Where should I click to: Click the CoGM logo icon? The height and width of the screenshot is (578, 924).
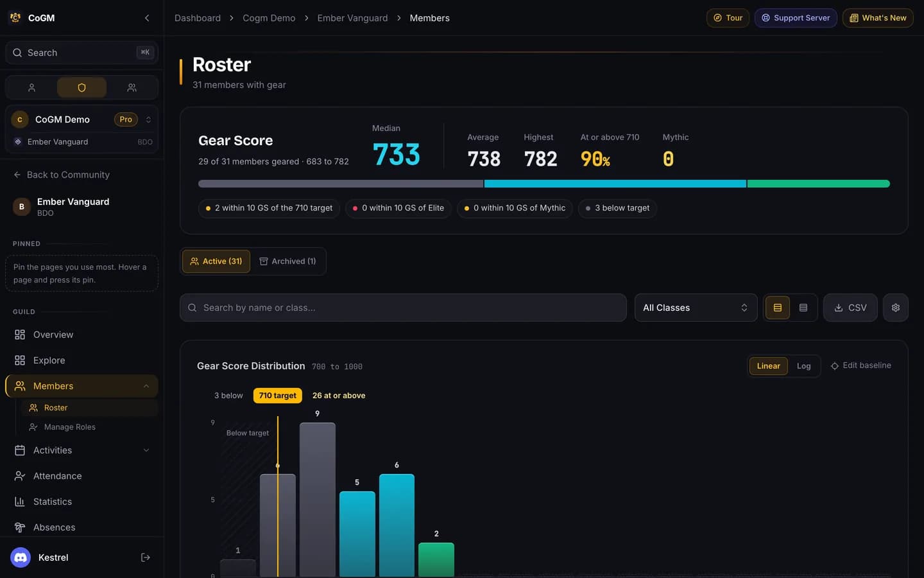pyautogui.click(x=15, y=18)
